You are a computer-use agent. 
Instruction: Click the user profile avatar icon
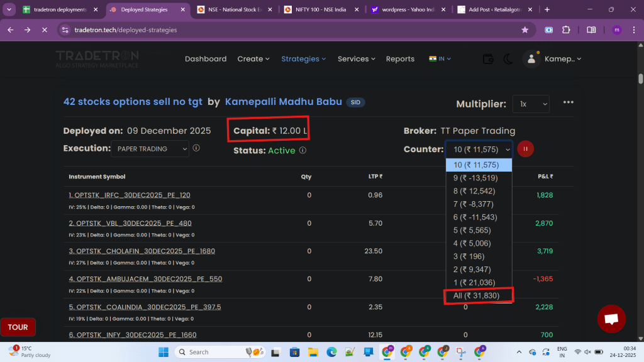point(532,58)
